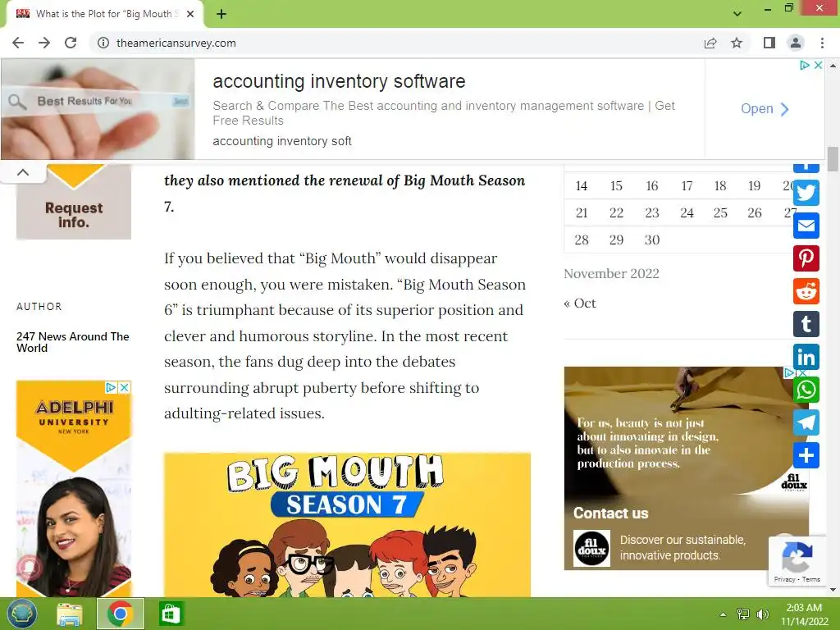Close the Adelphi University ad

click(x=124, y=387)
